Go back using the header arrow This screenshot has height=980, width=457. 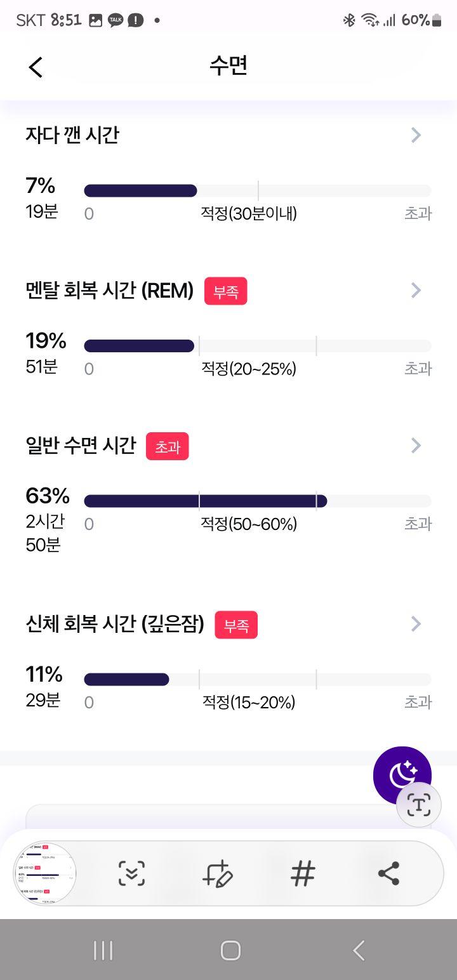[36, 67]
